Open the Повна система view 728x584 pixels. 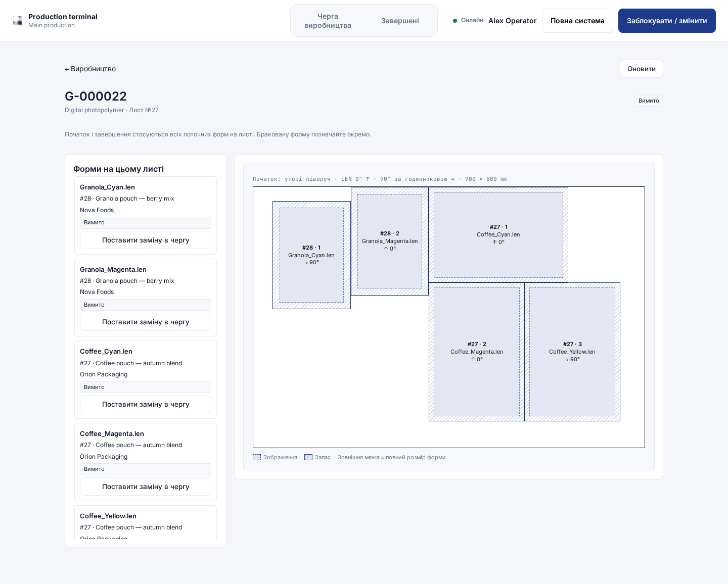(577, 21)
